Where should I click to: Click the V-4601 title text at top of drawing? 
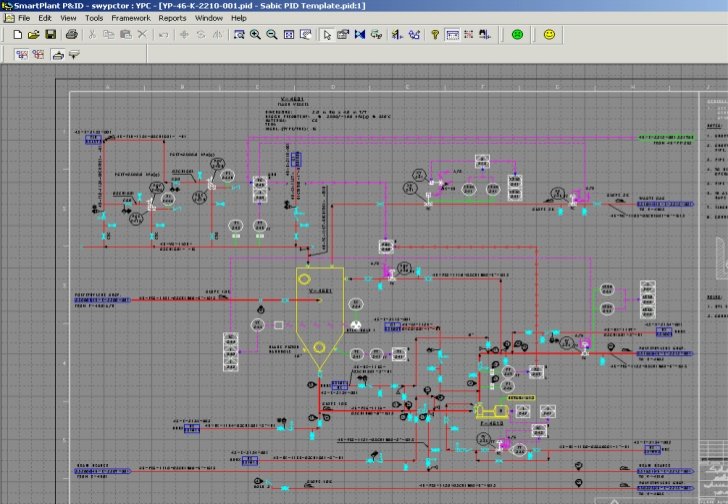(x=292, y=99)
